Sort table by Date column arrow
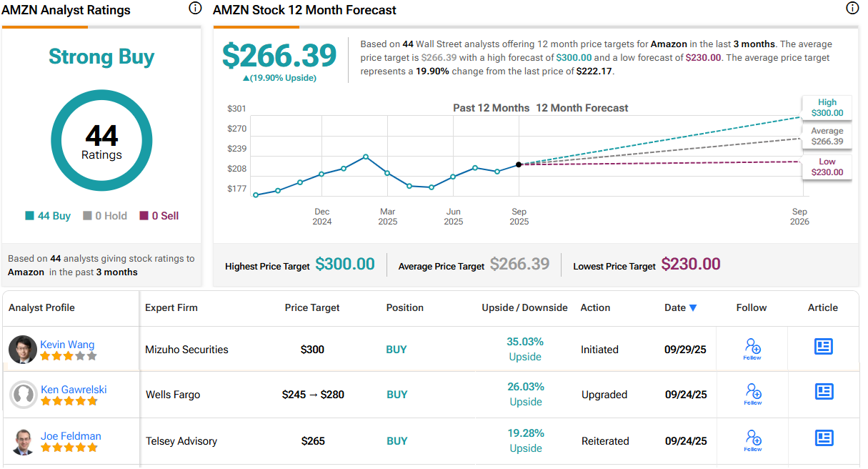Viewport: 868px width, 469px height. pyautogui.click(x=692, y=308)
